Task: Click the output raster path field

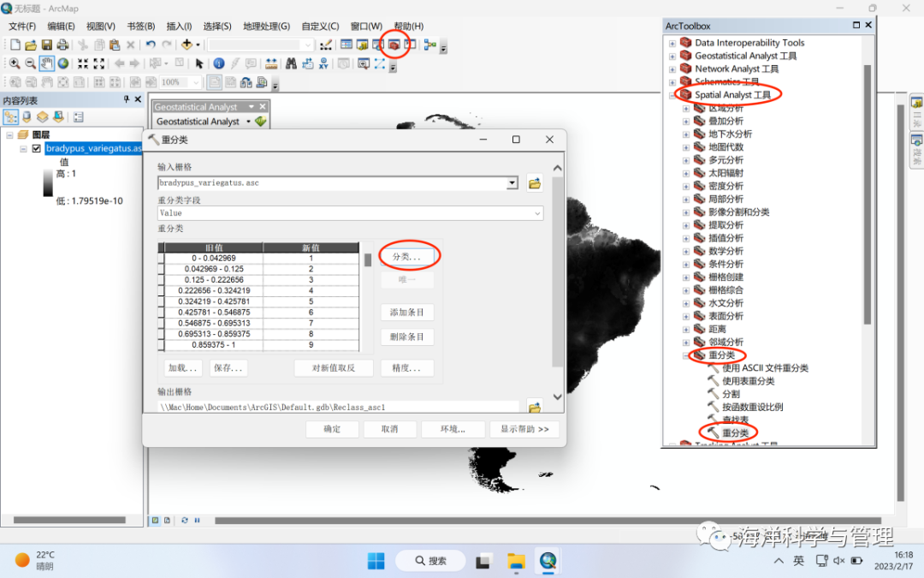Action: pos(338,407)
